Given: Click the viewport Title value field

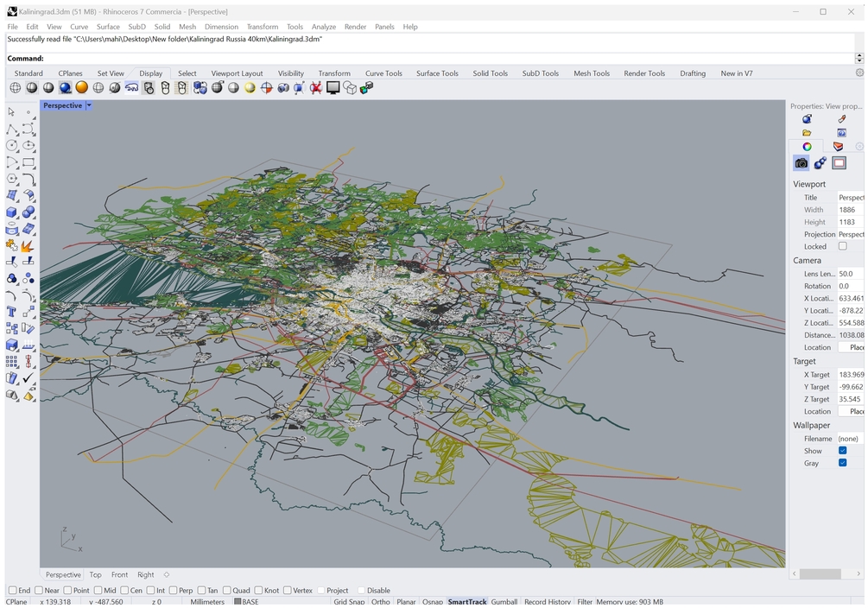Looking at the screenshot, I should (850, 197).
